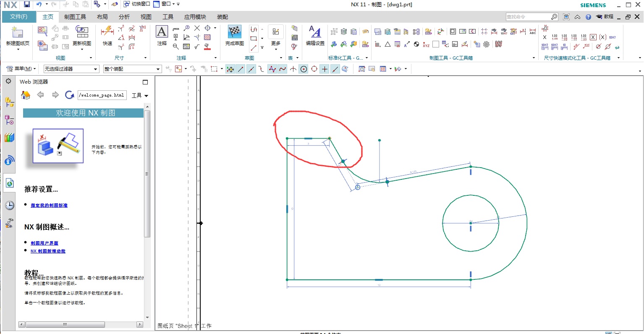Select the Surface Finish checkmark symbol tool
The width and height of the screenshot is (644, 334).
coord(197,47)
